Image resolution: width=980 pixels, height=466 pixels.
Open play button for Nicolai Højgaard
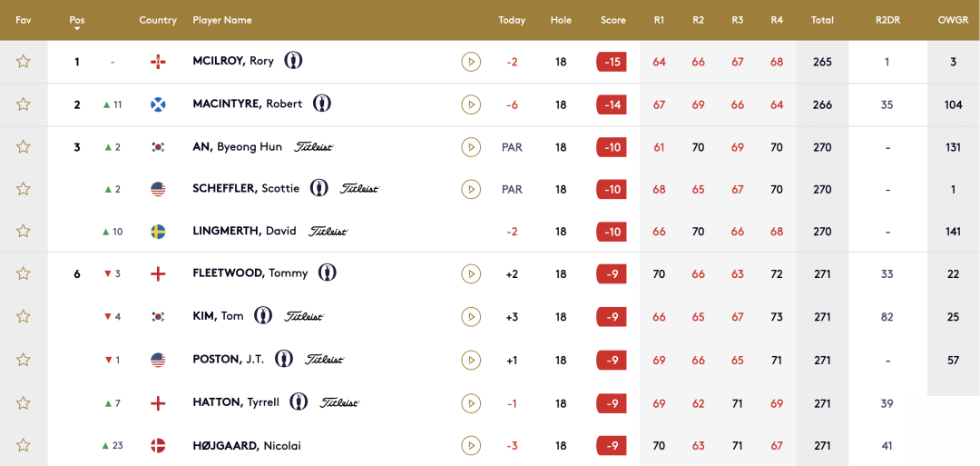pos(470,445)
